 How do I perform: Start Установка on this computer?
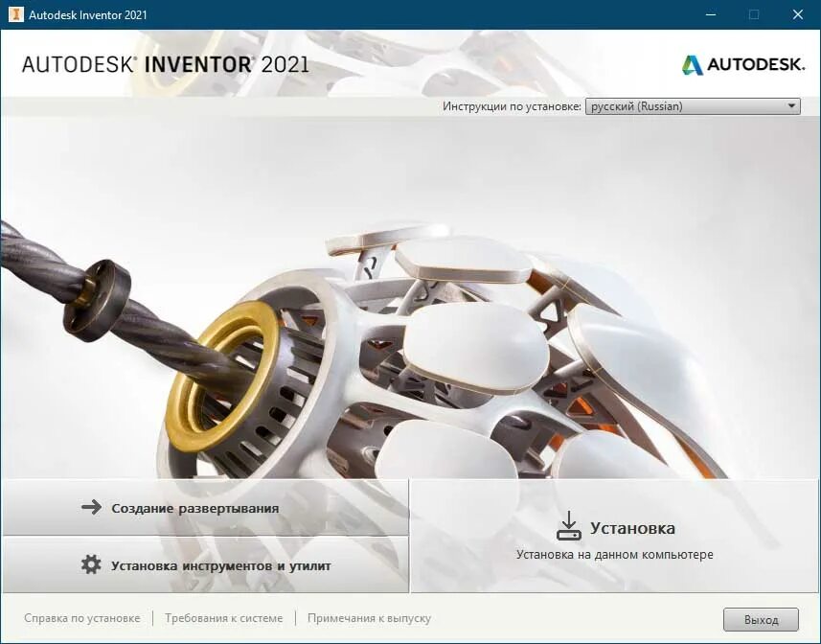(x=615, y=536)
